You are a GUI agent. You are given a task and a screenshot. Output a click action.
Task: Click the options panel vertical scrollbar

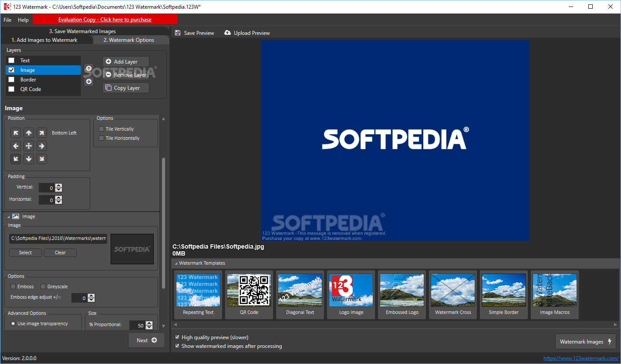point(164,222)
